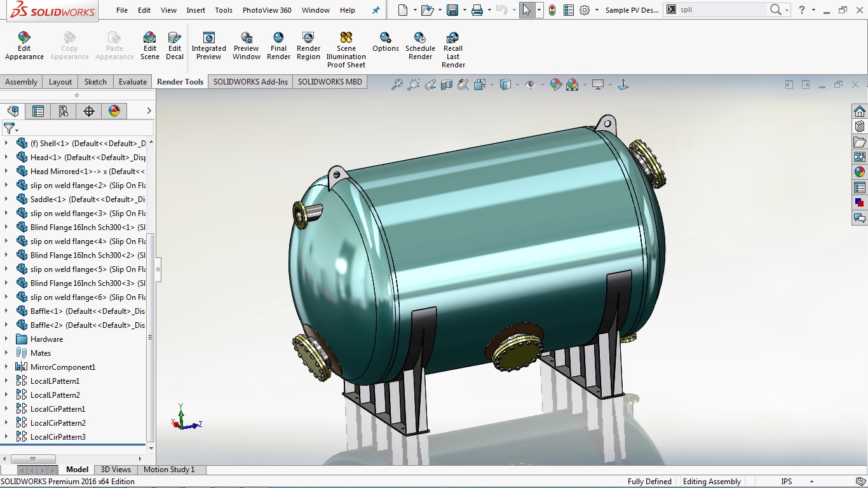Expand LocalCirPattern2 in the tree
The width and height of the screenshot is (868, 488).
pyautogui.click(x=6, y=423)
